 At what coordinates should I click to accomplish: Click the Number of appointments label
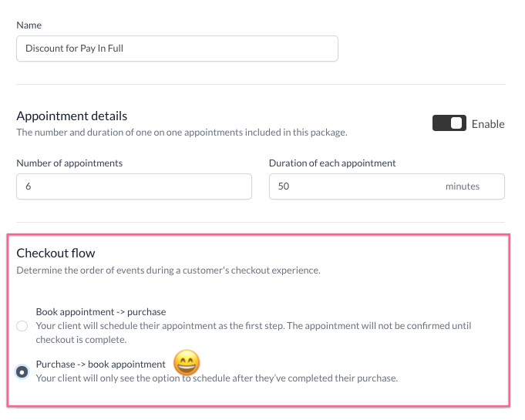click(69, 163)
